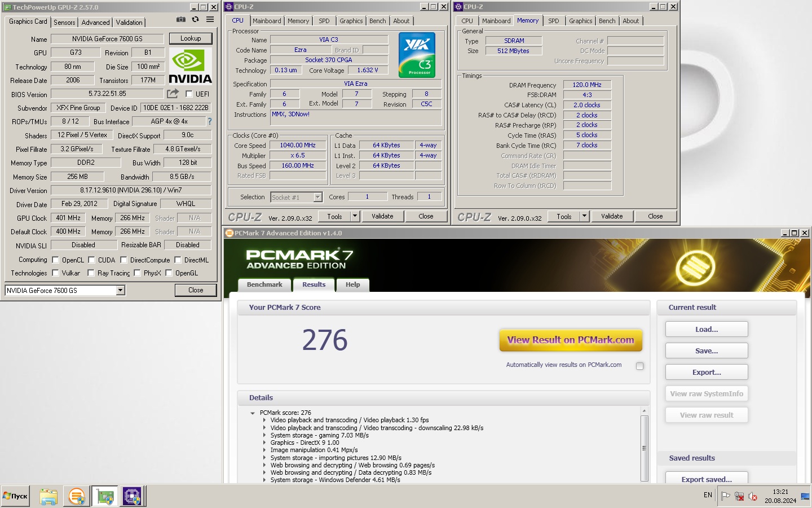
Task: Switch to GPU-Z taskbar icon
Action: pyautogui.click(x=105, y=497)
